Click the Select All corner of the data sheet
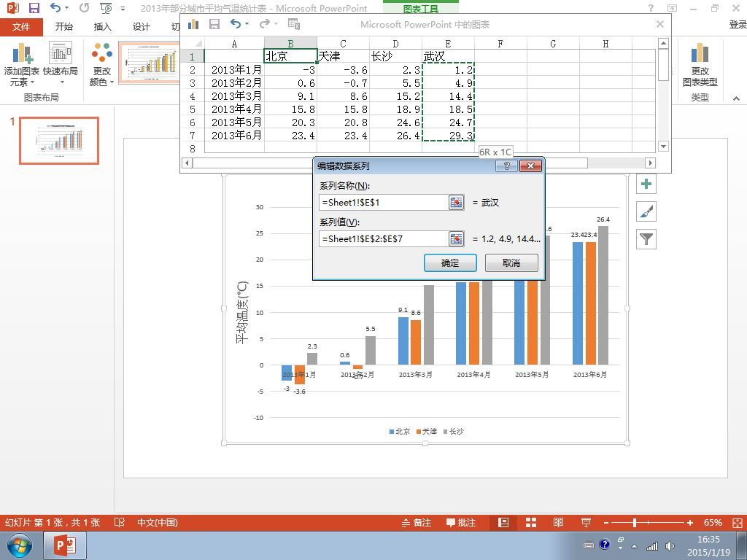Image resolution: width=747 pixels, height=560 pixels. pyautogui.click(x=193, y=43)
